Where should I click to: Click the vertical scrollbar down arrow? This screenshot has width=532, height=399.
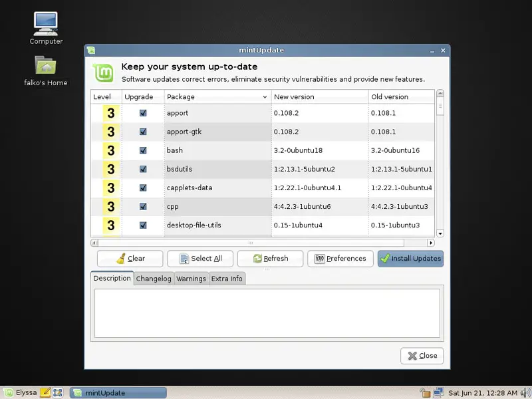pos(440,233)
